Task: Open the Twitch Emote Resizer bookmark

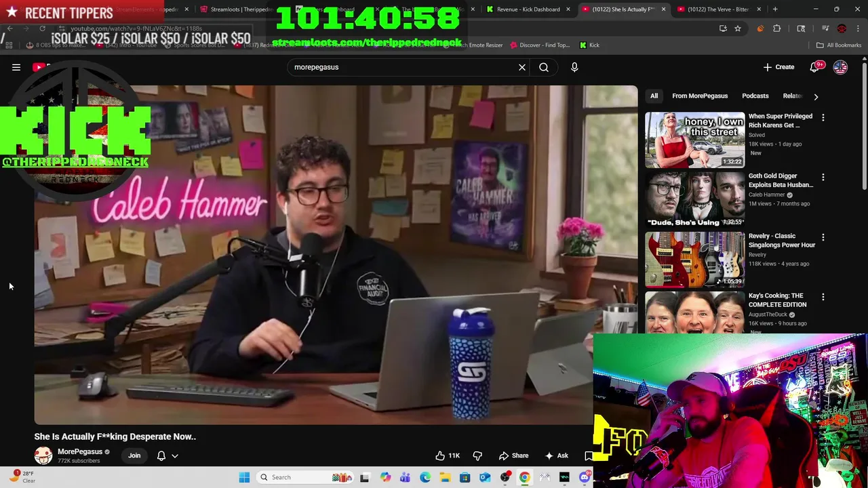Action: pos(472,45)
